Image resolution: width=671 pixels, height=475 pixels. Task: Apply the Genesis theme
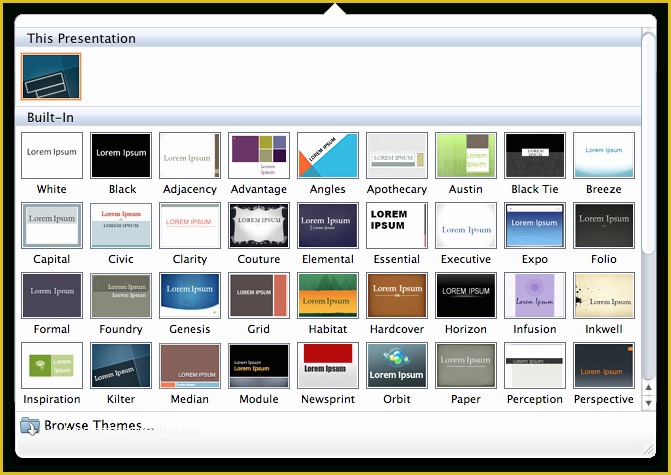(190, 295)
